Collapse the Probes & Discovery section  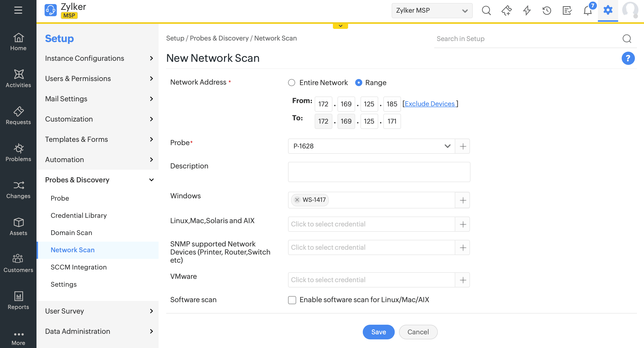151,180
